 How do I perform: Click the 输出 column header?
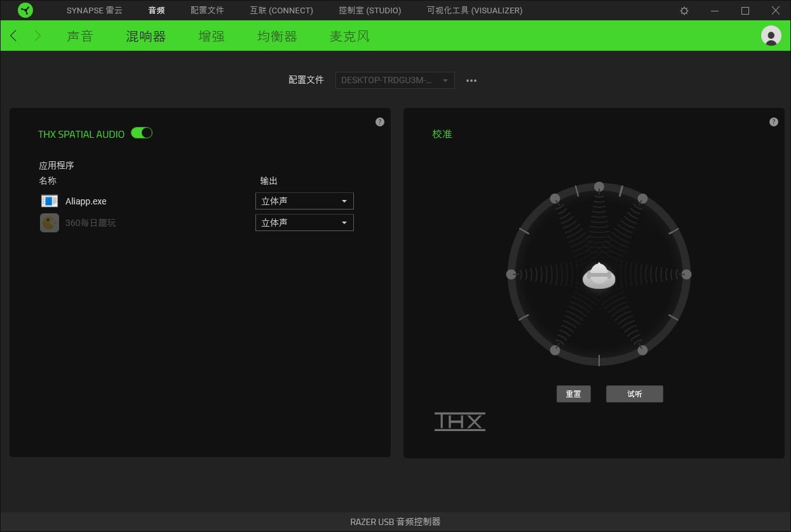(269, 181)
